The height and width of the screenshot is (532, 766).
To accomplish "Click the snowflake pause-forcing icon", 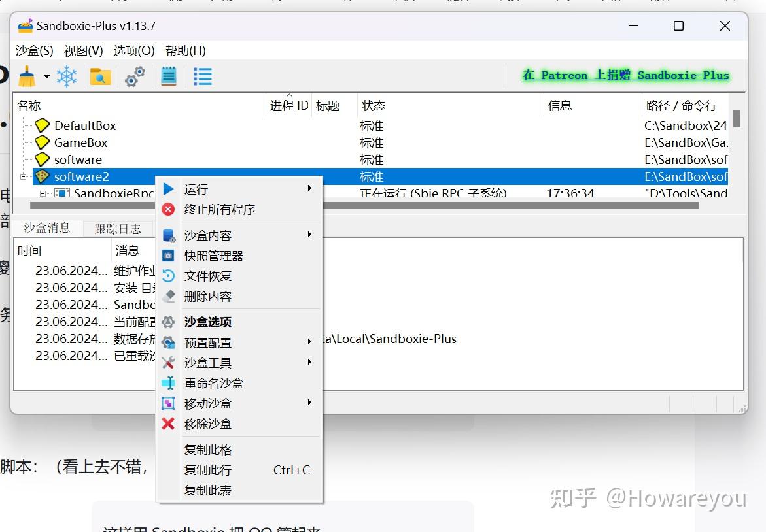I will [67, 76].
